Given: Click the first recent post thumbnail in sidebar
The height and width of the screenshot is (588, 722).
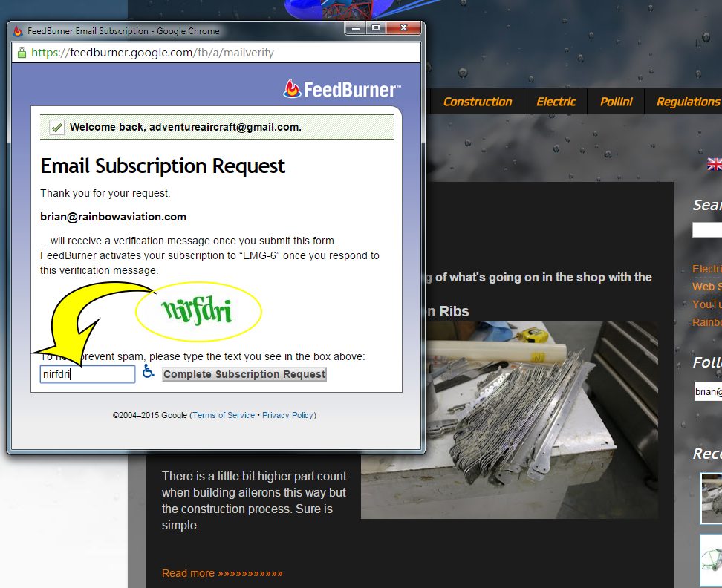Looking at the screenshot, I should pyautogui.click(x=711, y=498).
